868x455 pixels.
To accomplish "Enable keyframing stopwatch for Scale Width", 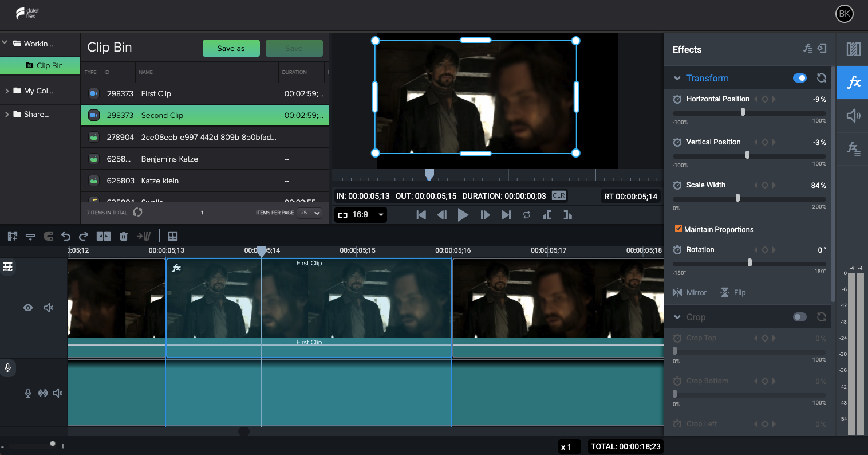I will pyautogui.click(x=677, y=185).
